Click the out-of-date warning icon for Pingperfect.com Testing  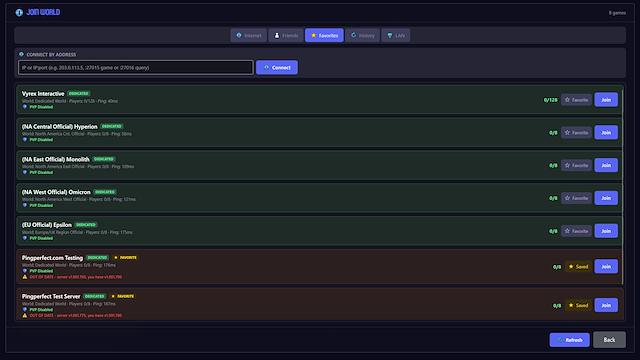(x=25, y=277)
